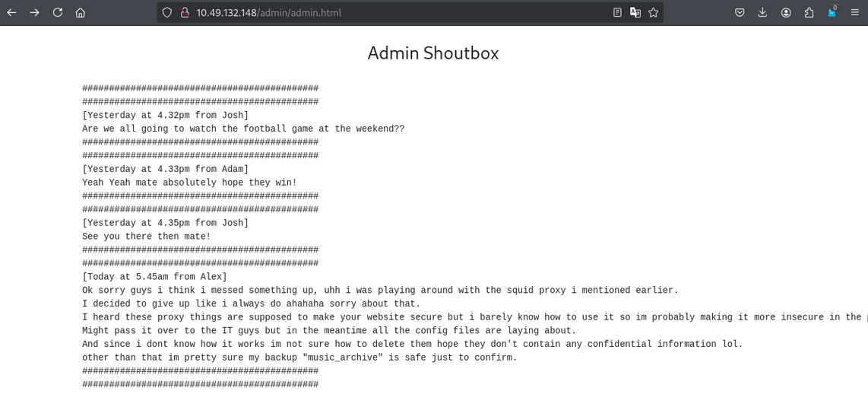
Task: Open the downloads panel
Action: point(762,12)
